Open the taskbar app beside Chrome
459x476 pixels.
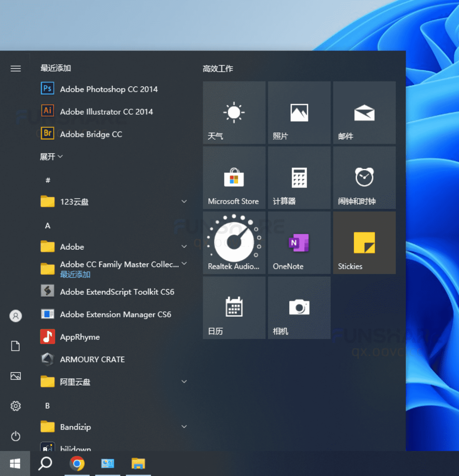tap(108, 463)
